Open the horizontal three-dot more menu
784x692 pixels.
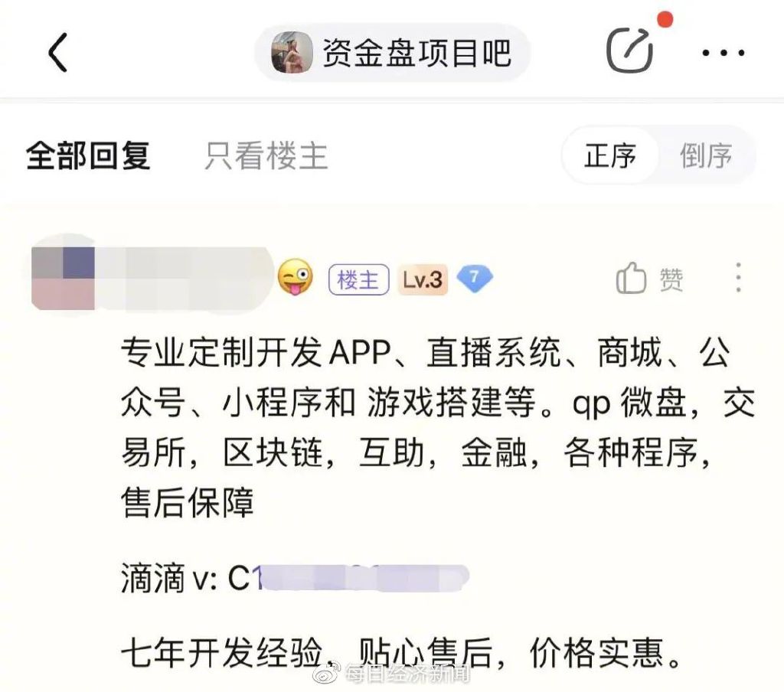coord(723,53)
